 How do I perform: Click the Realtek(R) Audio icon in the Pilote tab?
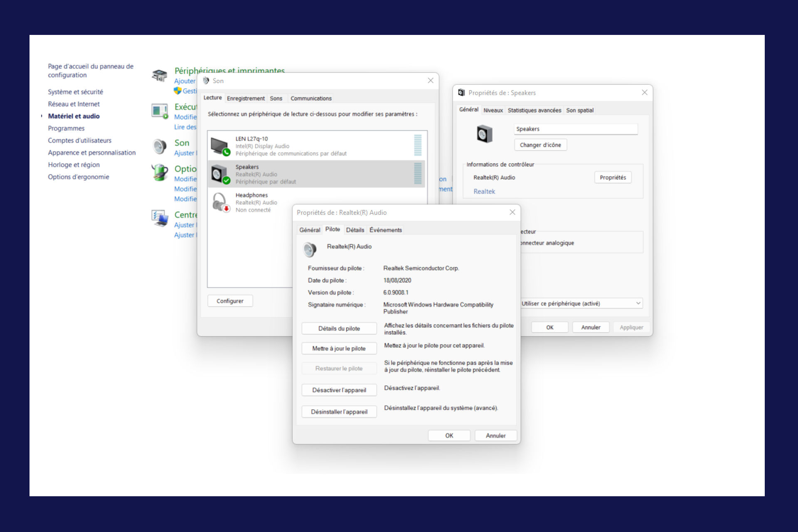click(310, 249)
